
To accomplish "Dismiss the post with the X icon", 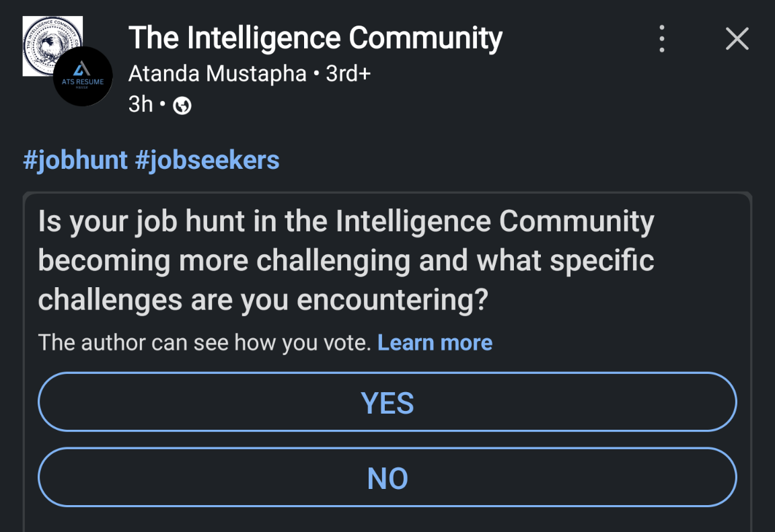I will 737,39.
